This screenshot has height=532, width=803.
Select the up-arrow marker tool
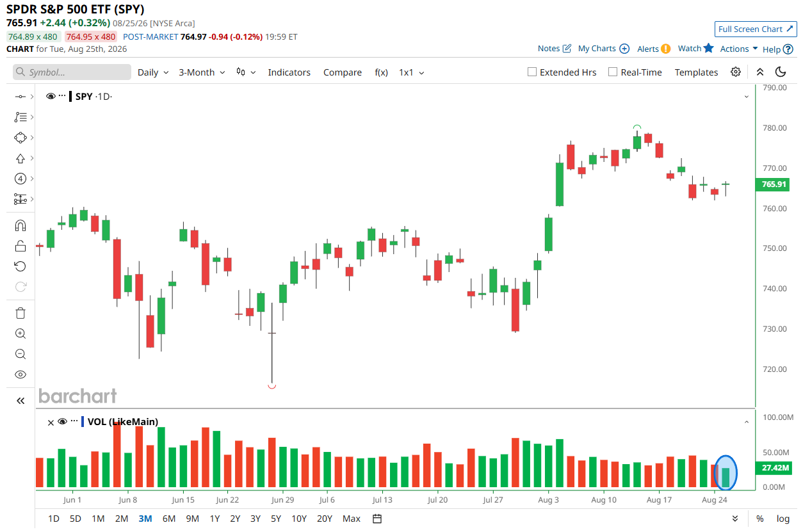[x=20, y=157]
